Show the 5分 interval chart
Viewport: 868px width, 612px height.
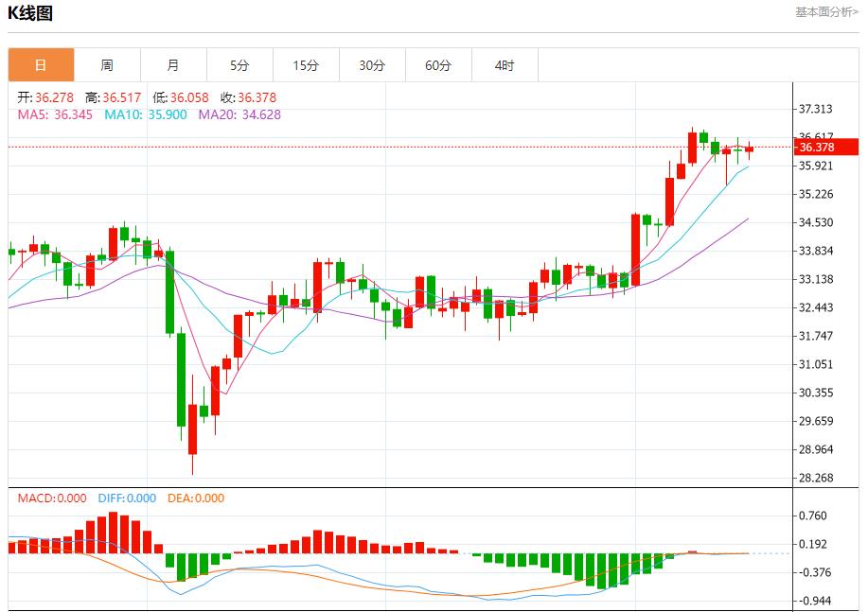click(239, 65)
